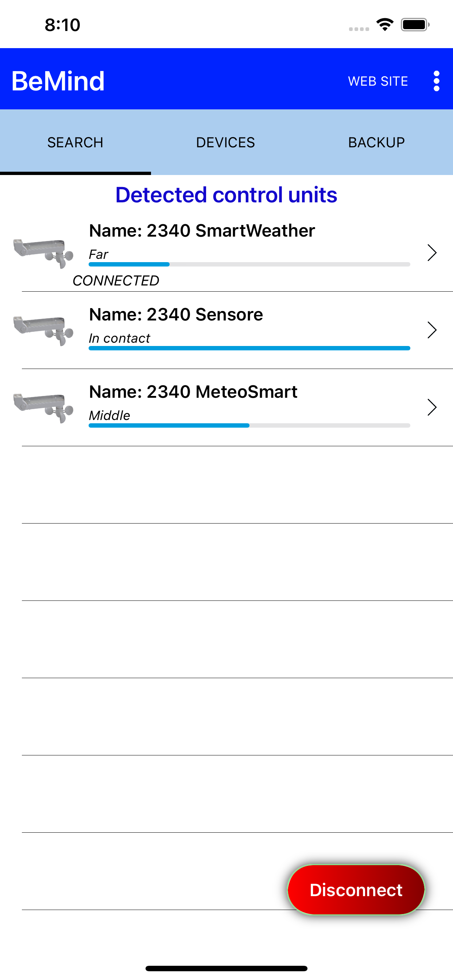The height and width of the screenshot is (980, 453).
Task: Open 2340 Sensore details chevron
Action: click(432, 330)
